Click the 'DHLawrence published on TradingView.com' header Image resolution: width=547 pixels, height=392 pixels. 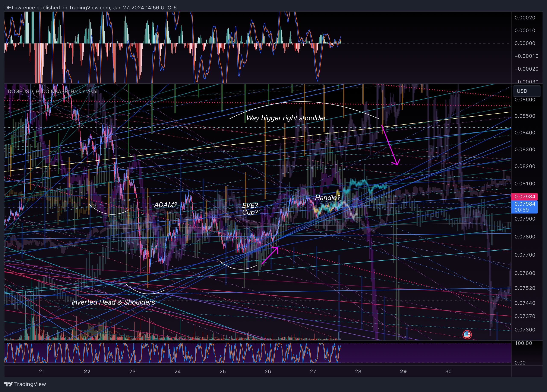click(x=90, y=7)
